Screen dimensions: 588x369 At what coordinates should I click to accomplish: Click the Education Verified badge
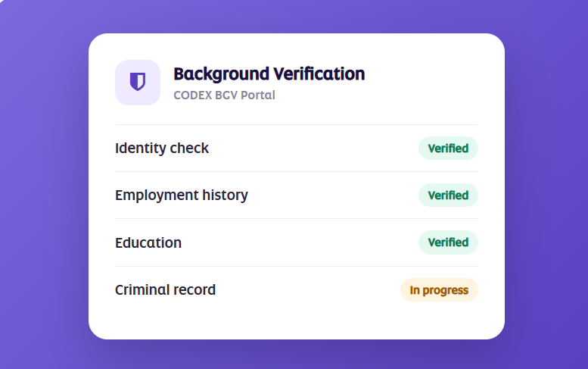[x=448, y=242]
